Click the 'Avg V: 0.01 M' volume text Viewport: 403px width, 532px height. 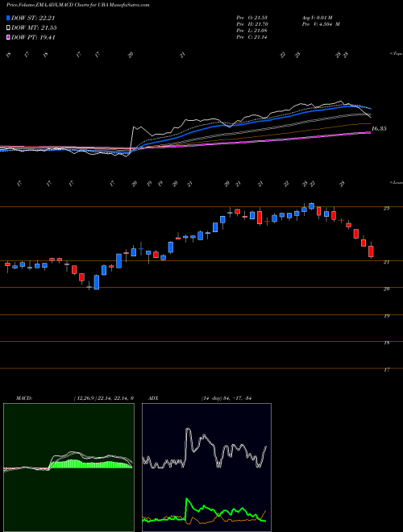coord(316,17)
